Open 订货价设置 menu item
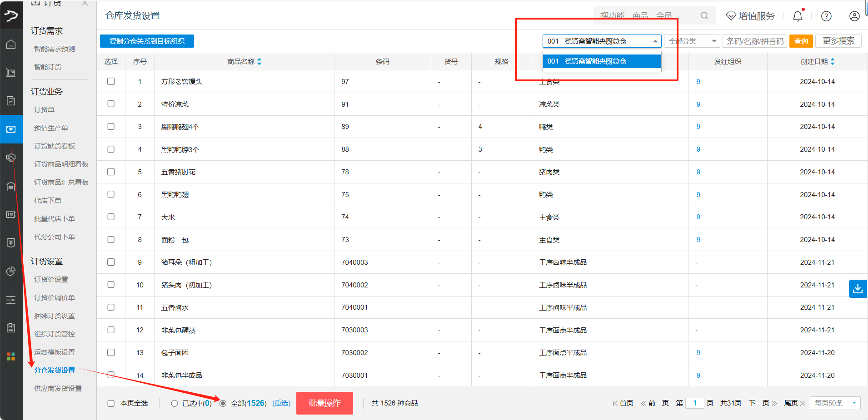The width and height of the screenshot is (868, 420). pyautogui.click(x=51, y=279)
